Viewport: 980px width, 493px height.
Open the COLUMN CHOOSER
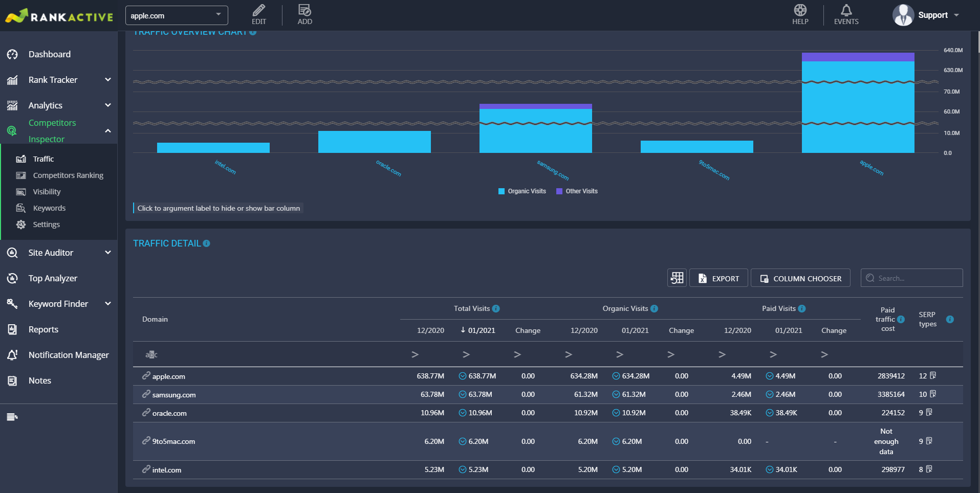point(800,278)
